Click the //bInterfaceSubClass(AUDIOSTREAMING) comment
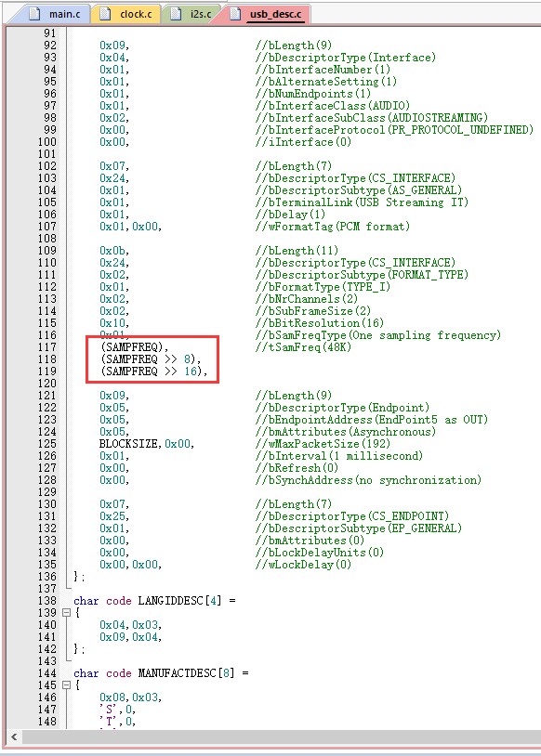This screenshot has width=541, height=756. 371,118
